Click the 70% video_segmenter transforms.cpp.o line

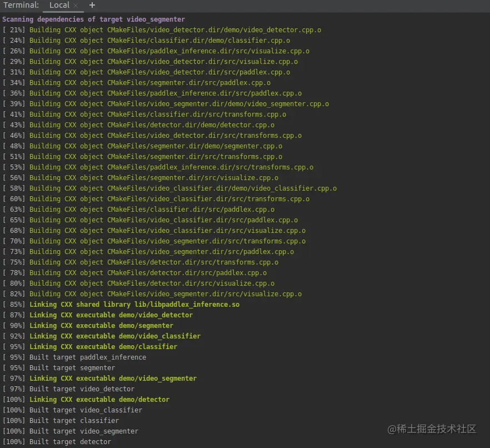(154, 241)
